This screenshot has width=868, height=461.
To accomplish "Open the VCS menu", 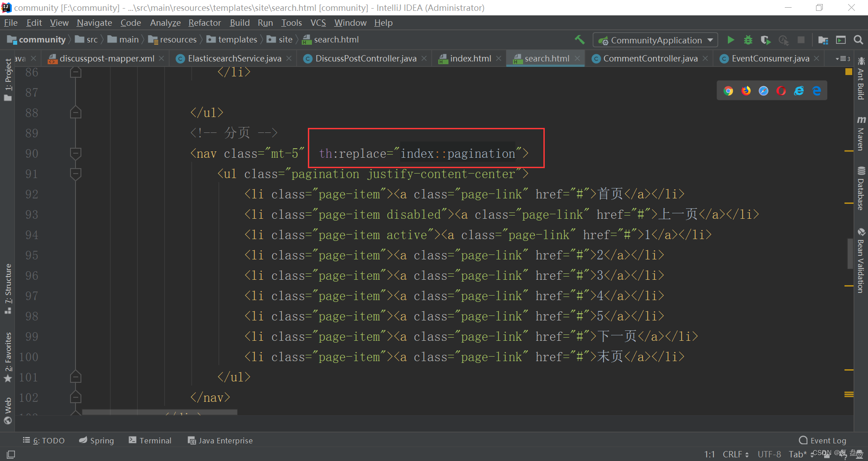I will tap(318, 23).
